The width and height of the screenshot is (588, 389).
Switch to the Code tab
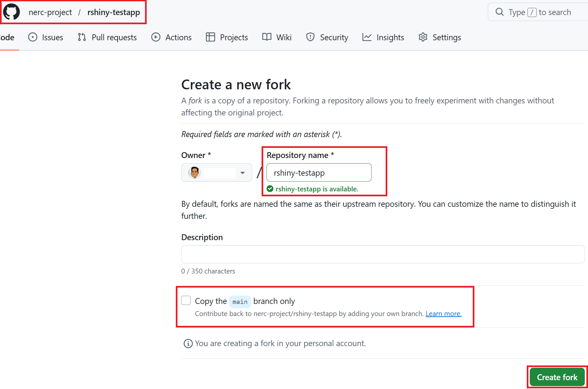click(7, 37)
